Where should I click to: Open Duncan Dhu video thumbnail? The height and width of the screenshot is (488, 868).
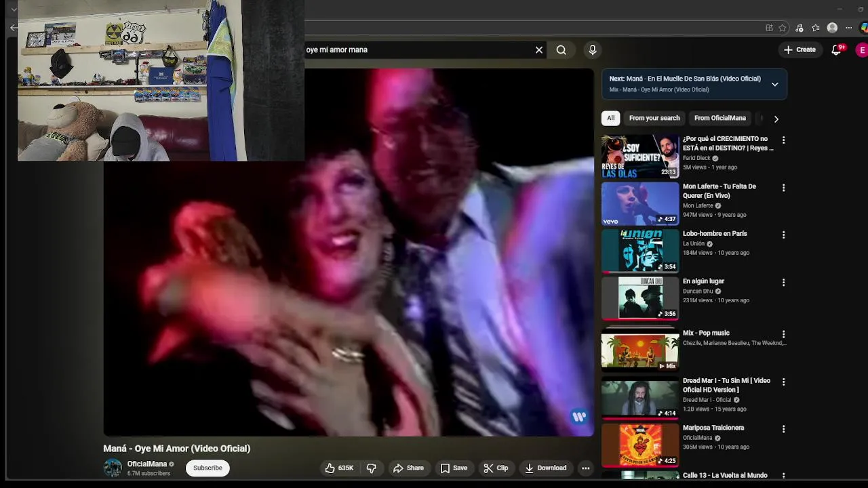coord(640,298)
